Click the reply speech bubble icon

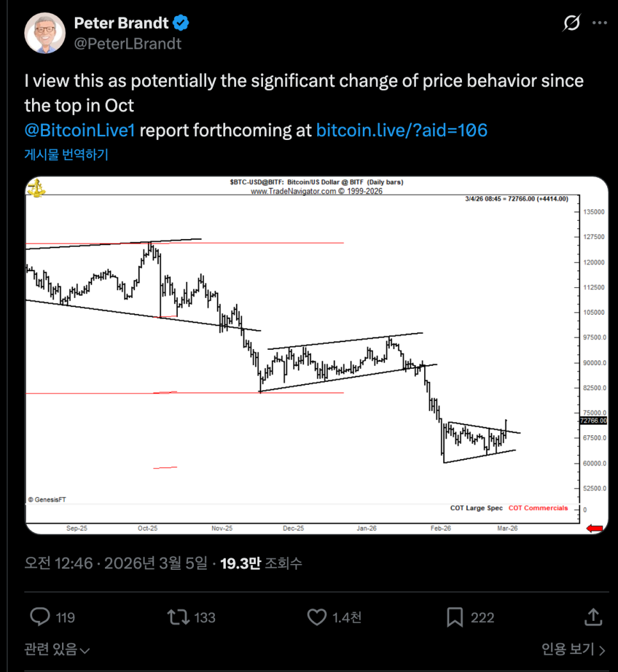coord(40,617)
